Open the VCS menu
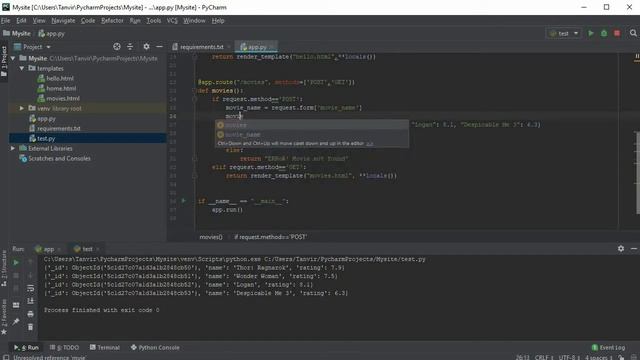The height and width of the screenshot is (360, 640). pyautogui.click(x=172, y=20)
